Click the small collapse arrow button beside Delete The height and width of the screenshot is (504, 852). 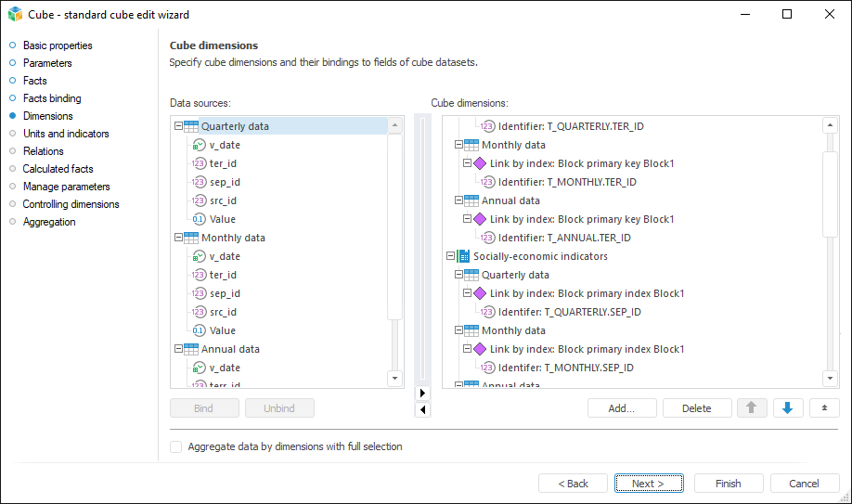click(x=824, y=408)
